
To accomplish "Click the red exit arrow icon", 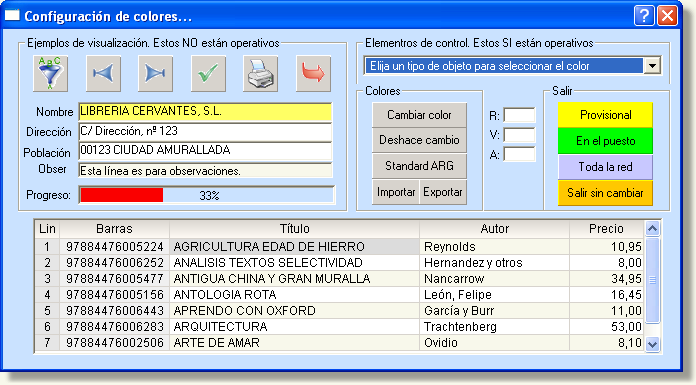I will [x=313, y=73].
